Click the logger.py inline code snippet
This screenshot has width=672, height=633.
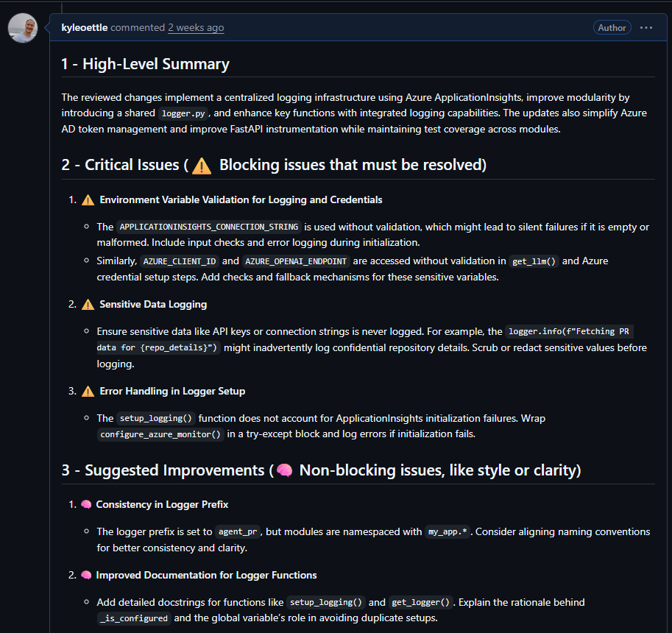pyautogui.click(x=185, y=114)
